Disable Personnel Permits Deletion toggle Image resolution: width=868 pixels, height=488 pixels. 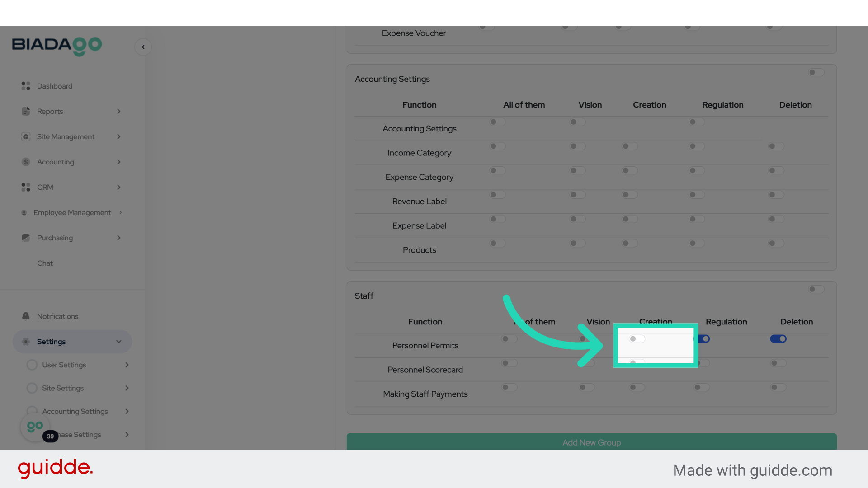pyautogui.click(x=778, y=339)
